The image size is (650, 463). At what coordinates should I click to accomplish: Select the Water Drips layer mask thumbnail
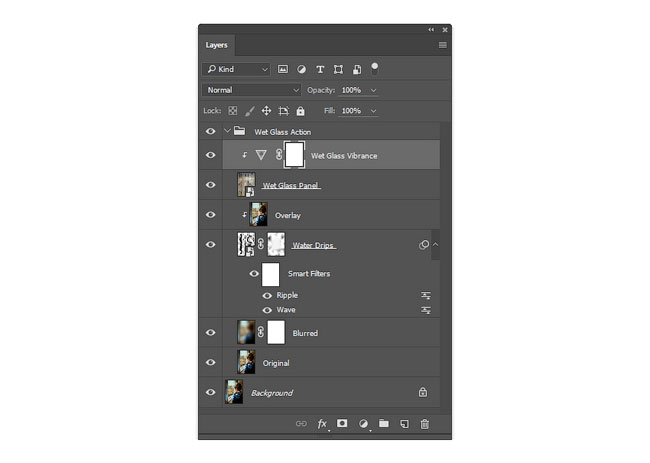[276, 244]
